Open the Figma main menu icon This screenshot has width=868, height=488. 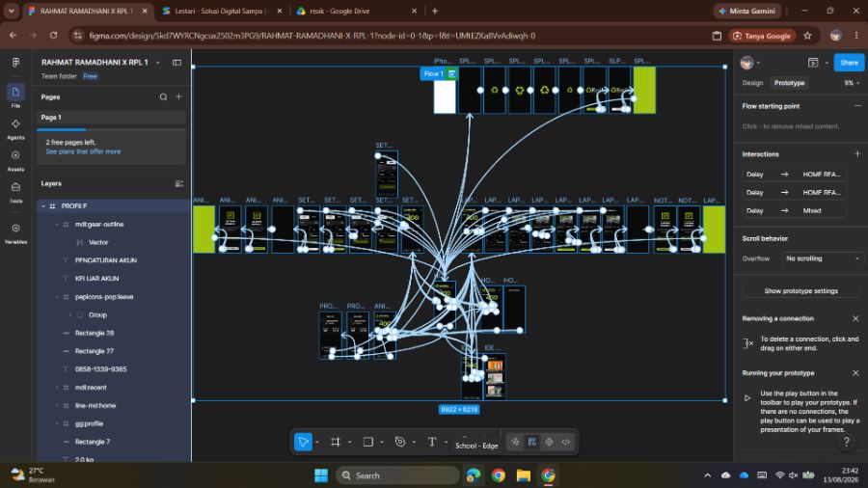tap(15, 62)
